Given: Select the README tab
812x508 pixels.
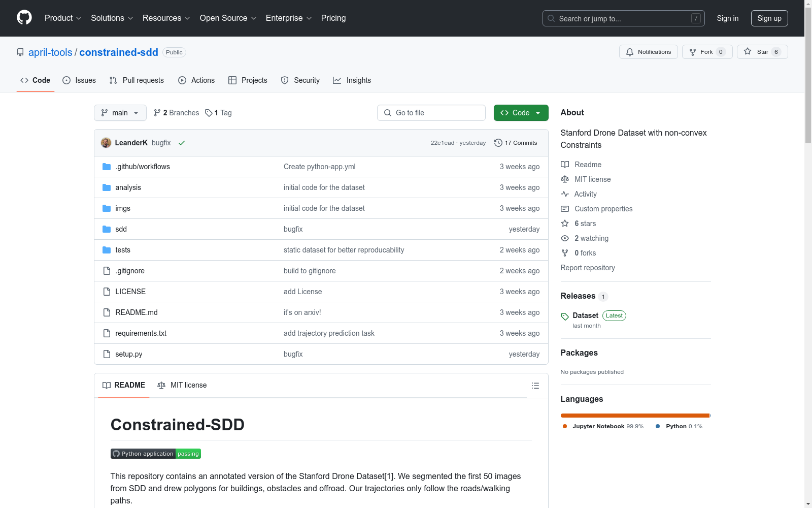Looking at the screenshot, I should pos(124,385).
